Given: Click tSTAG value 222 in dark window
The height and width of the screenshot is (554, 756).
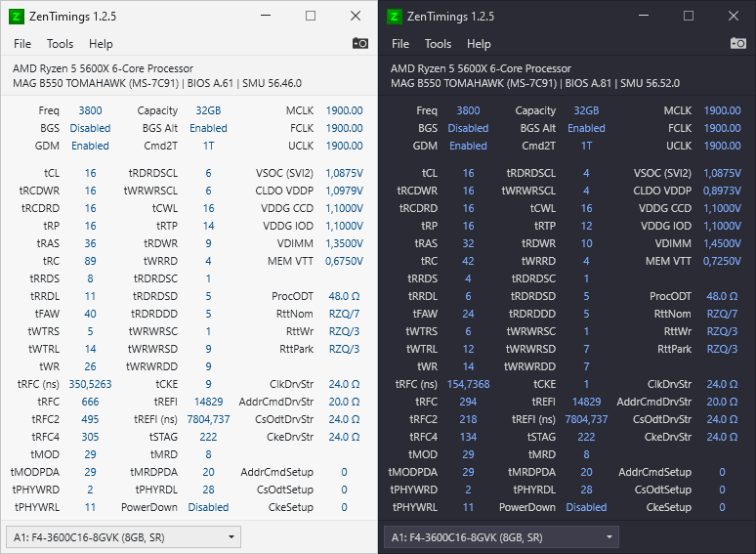Looking at the screenshot, I should tap(586, 438).
